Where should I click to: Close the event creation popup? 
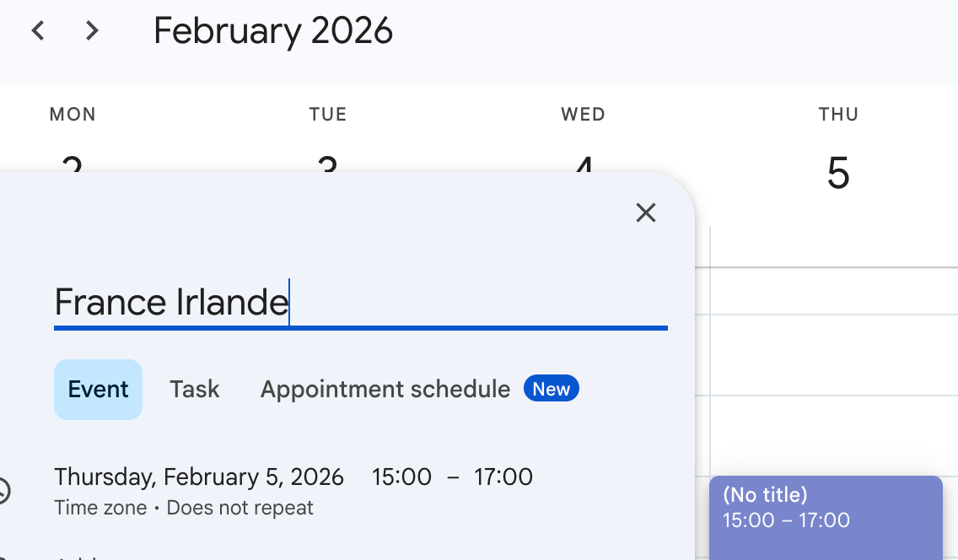[x=646, y=213]
